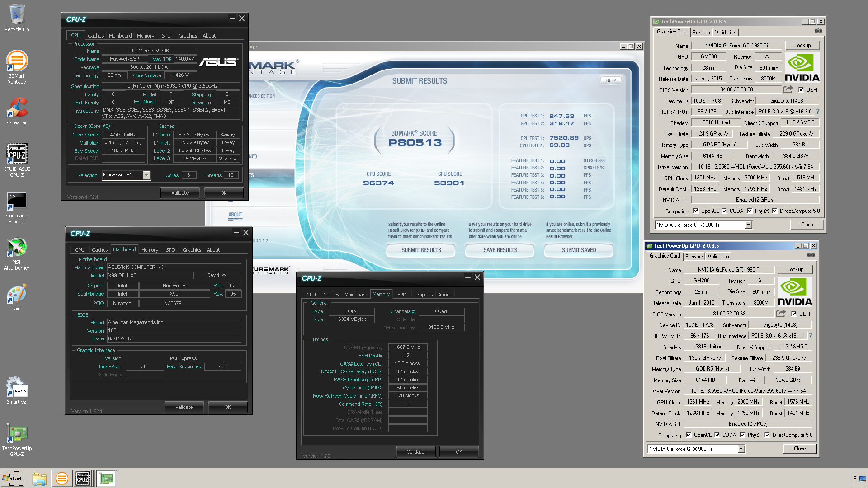Click the GPU score value 96374
Screen dimensions: 868x488
click(x=378, y=183)
